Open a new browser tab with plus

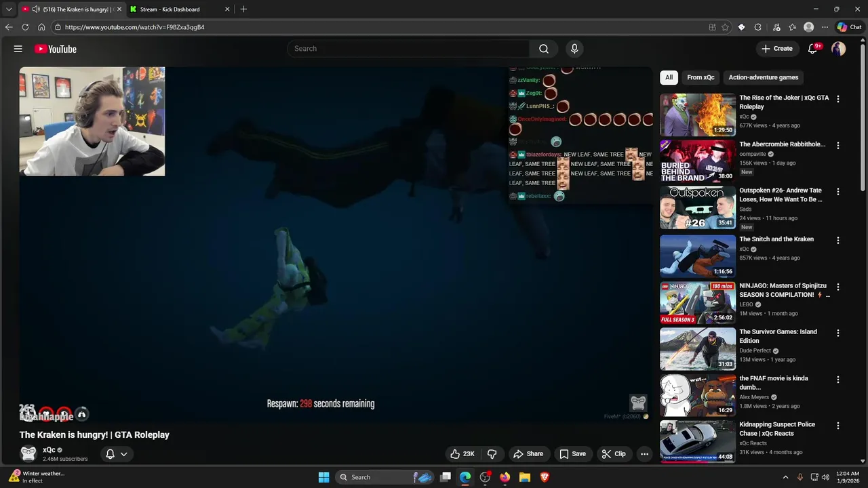(x=243, y=9)
